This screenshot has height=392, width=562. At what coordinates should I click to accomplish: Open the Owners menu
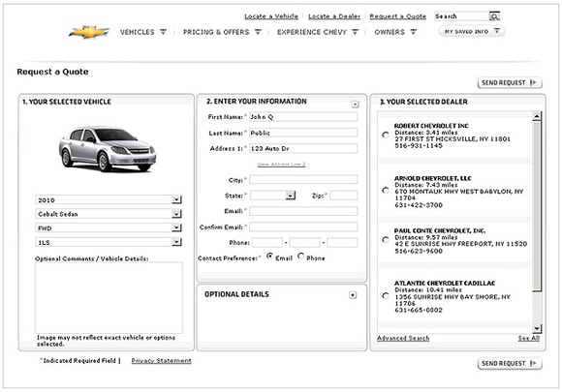click(395, 32)
